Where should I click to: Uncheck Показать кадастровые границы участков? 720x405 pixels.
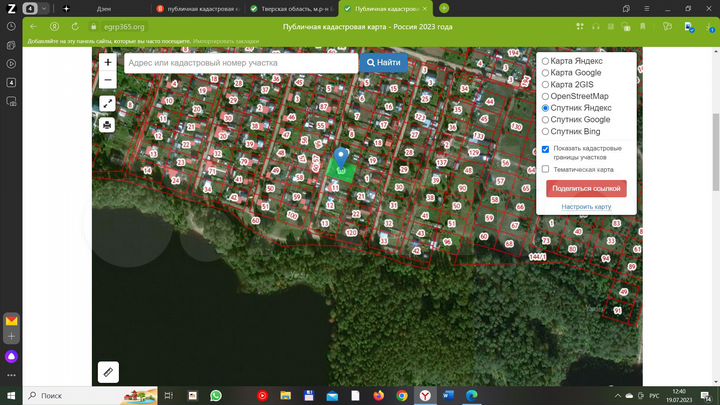pyautogui.click(x=545, y=149)
